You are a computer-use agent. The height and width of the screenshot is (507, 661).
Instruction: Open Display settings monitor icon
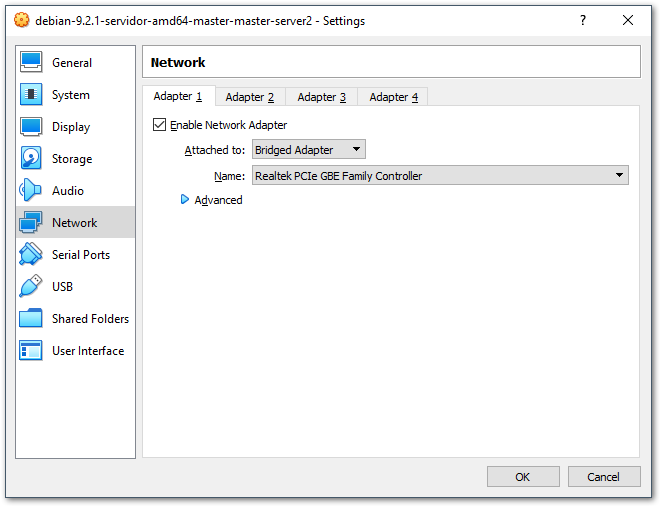tap(32, 127)
